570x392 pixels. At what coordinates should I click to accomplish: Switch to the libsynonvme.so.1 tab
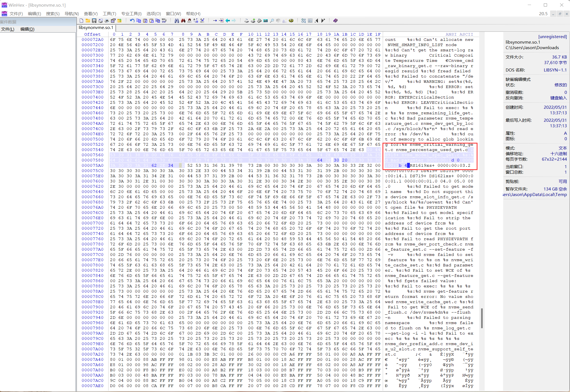[x=96, y=28]
